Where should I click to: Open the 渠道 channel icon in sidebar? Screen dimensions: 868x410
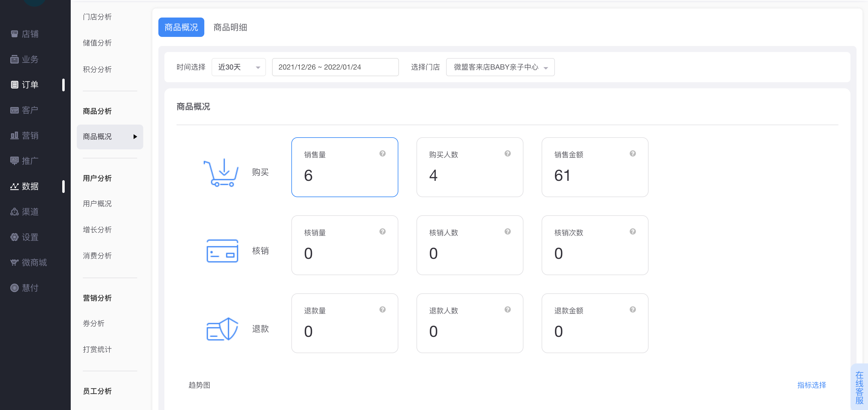pyautogui.click(x=14, y=211)
